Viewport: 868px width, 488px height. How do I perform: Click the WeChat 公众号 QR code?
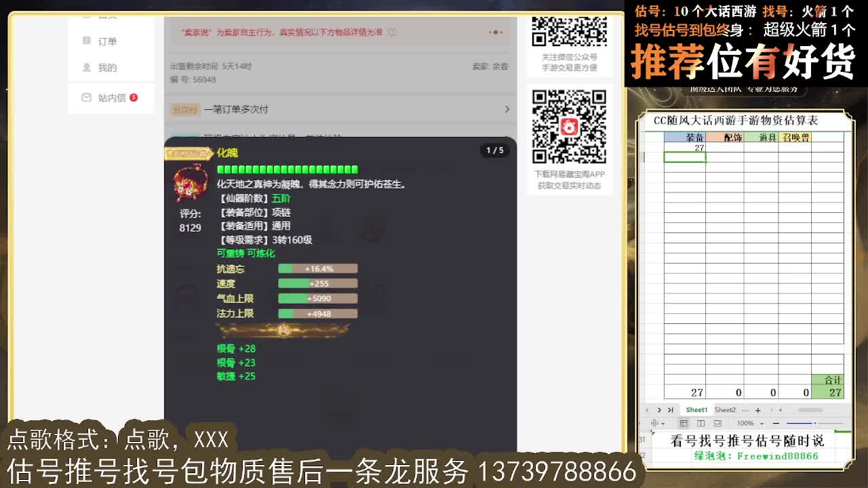(x=569, y=33)
